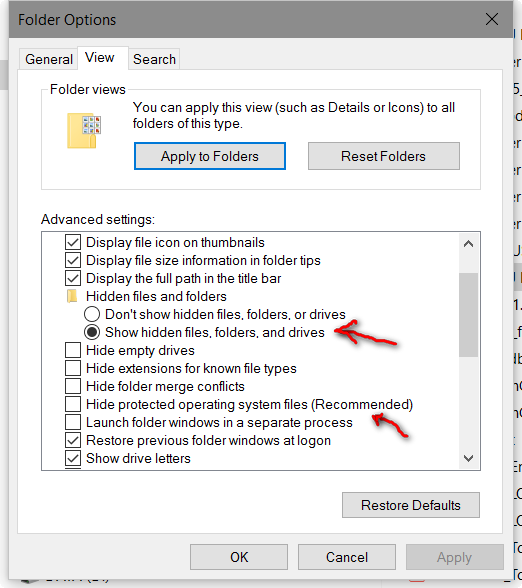
Task: Click the scroll down arrow in Advanced settings
Action: (468, 458)
